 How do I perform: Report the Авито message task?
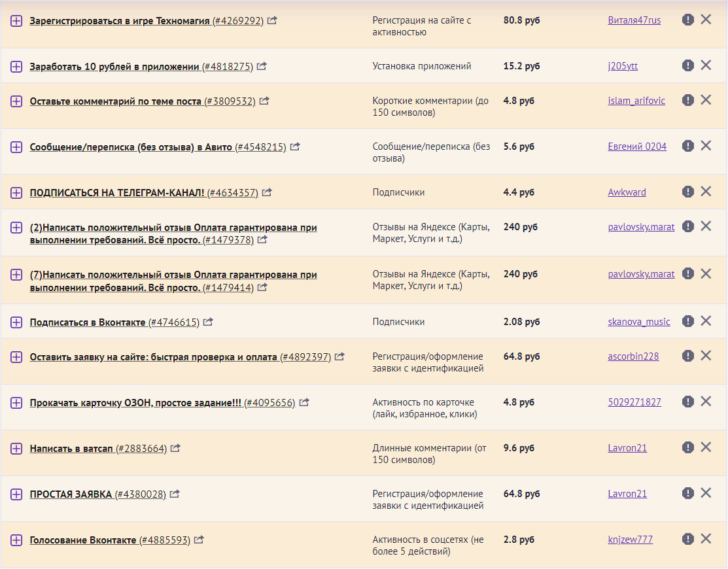[687, 146]
